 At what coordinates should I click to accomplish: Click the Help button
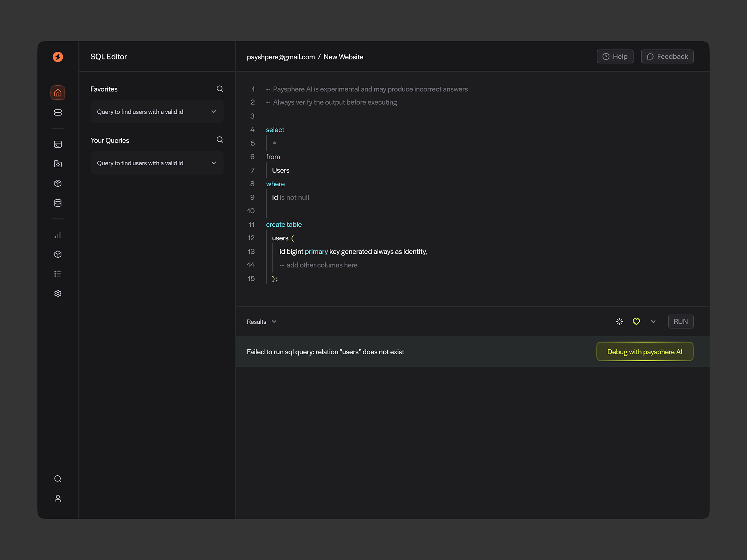tap(615, 57)
